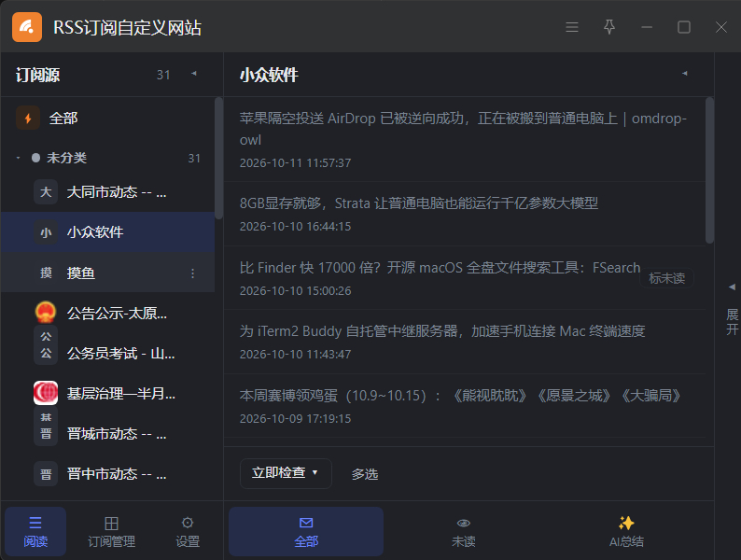Screen dimensions: 741x560
Task: Open the 晋中市动态 feed
Action: click(x=107, y=473)
